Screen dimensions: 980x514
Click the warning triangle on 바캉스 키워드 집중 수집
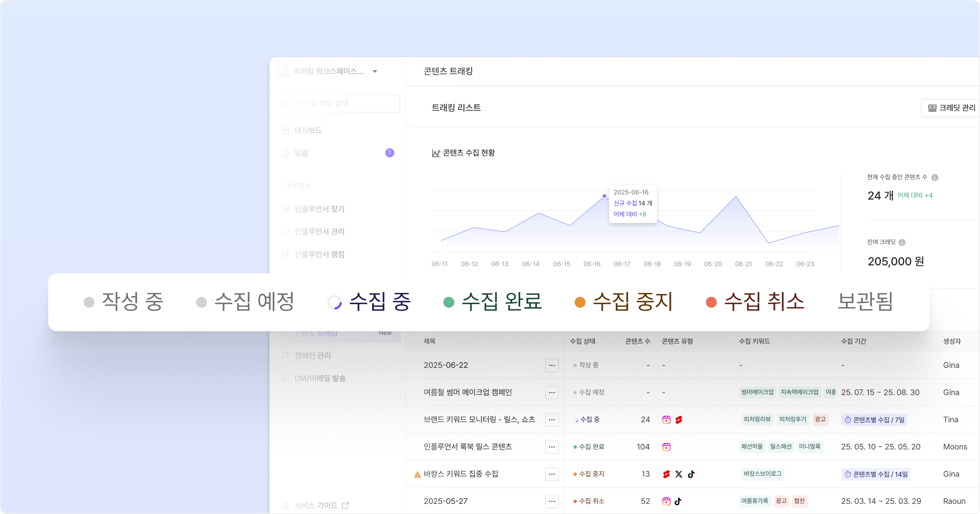tap(417, 474)
